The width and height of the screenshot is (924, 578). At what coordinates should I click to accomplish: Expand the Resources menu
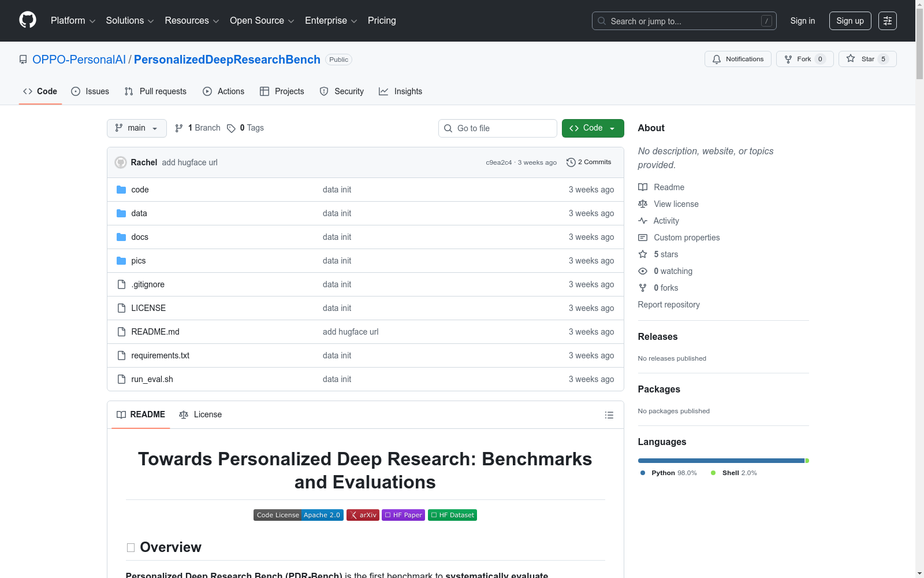[x=192, y=21]
